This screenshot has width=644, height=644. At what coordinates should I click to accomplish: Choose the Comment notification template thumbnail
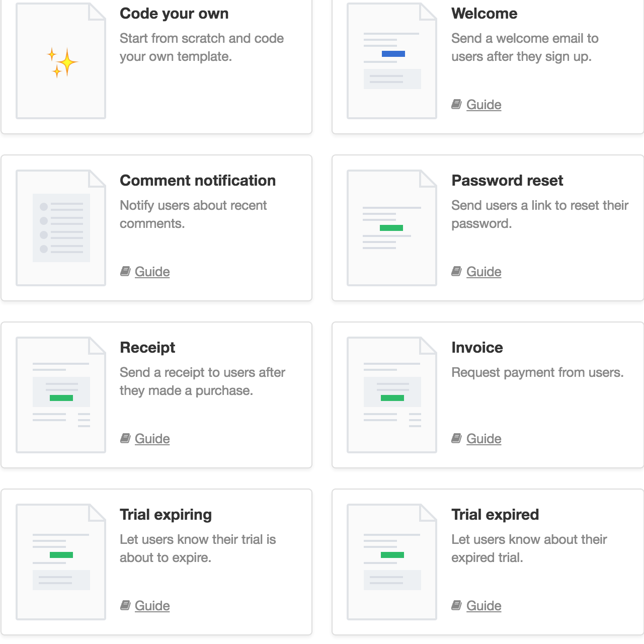[x=61, y=228]
